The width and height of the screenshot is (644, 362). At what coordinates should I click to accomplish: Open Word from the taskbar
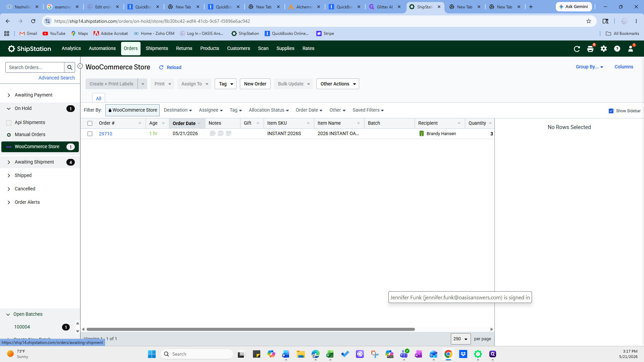286,354
